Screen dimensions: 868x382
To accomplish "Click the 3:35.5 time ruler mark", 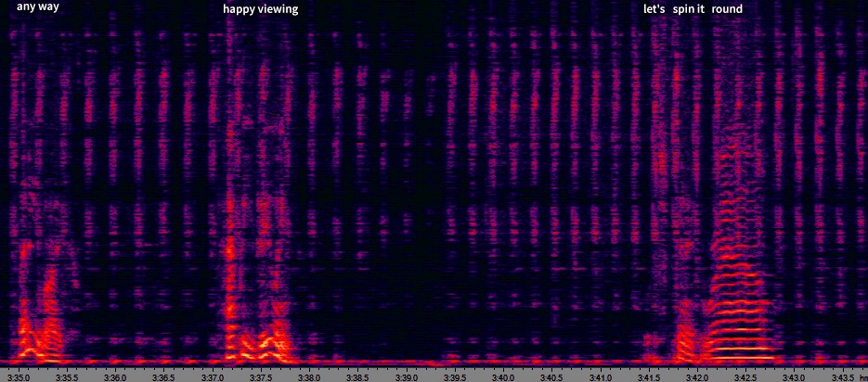I will 68,376.
